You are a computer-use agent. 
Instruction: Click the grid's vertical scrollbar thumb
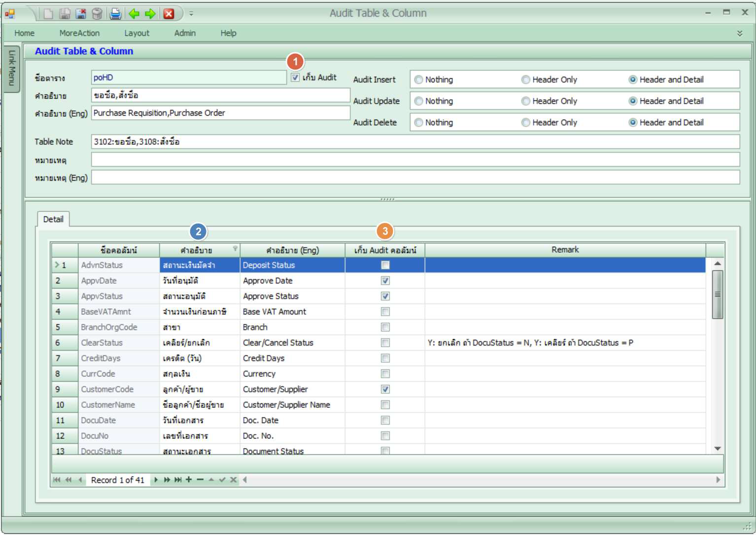718,294
